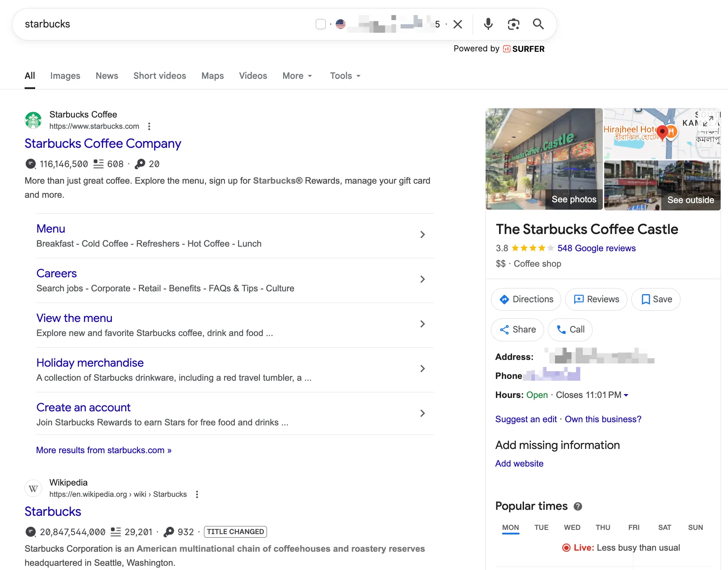Screen dimensions: 728x570
Task: Open the More results types dropdown
Action: [x=297, y=76]
